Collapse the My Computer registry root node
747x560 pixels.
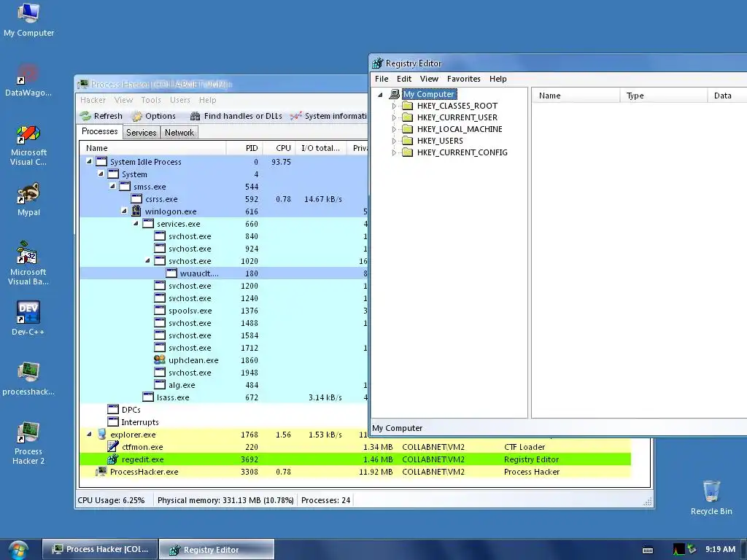pyautogui.click(x=380, y=94)
